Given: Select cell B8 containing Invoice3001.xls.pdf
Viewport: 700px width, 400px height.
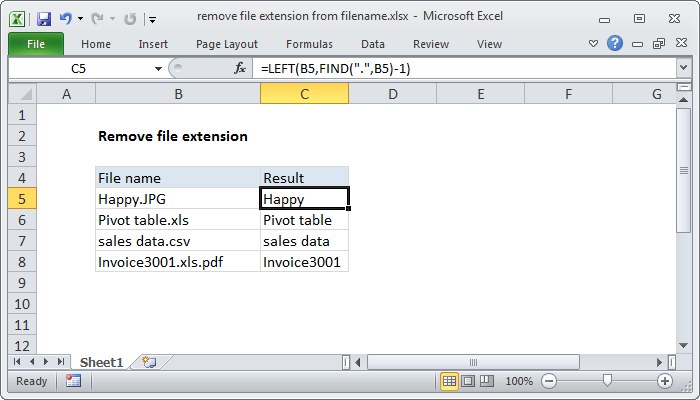Looking at the screenshot, I should [x=177, y=262].
